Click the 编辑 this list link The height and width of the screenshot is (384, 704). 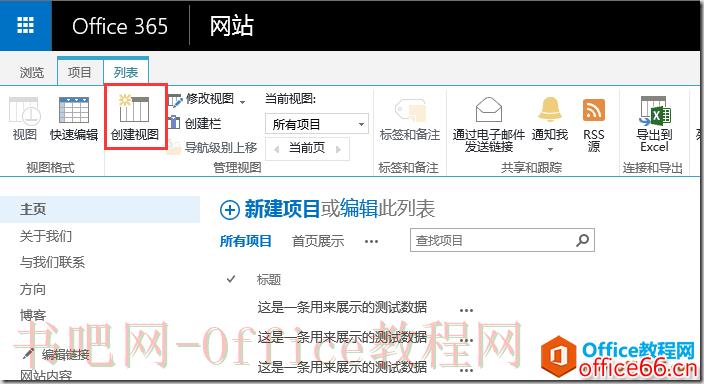pyautogui.click(x=359, y=209)
